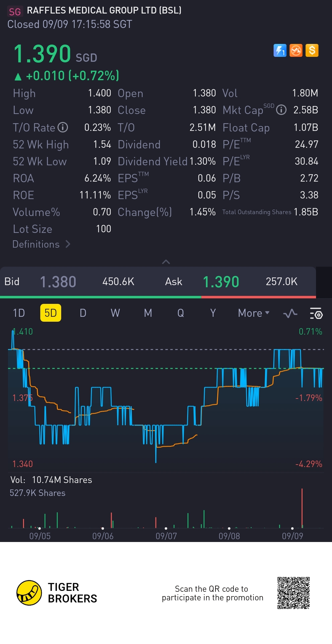This screenshot has height=644, width=332.
Task: Tap the Ask price 1.390
Action: [x=221, y=282]
